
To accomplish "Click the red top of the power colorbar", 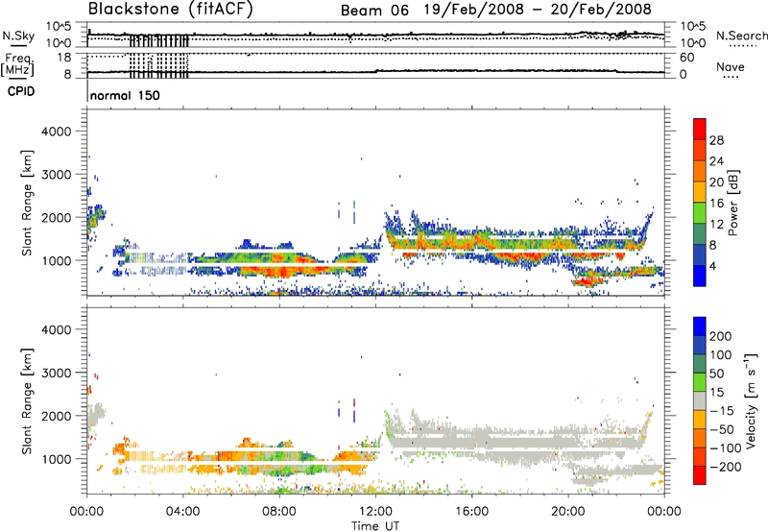I will click(700, 129).
